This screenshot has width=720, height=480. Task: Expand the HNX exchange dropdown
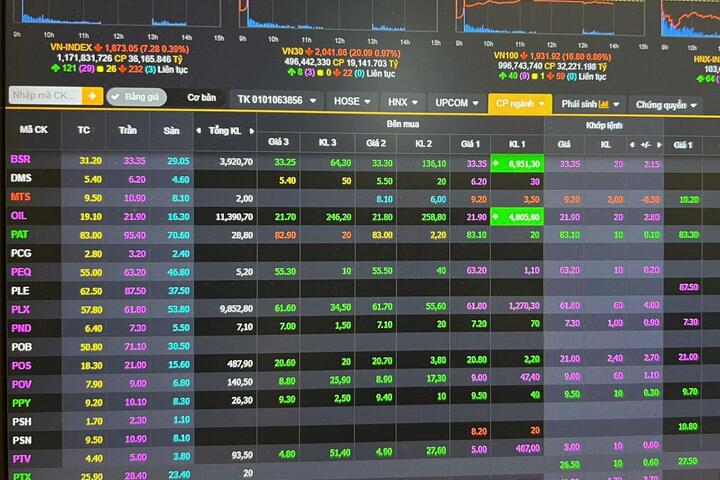403,102
